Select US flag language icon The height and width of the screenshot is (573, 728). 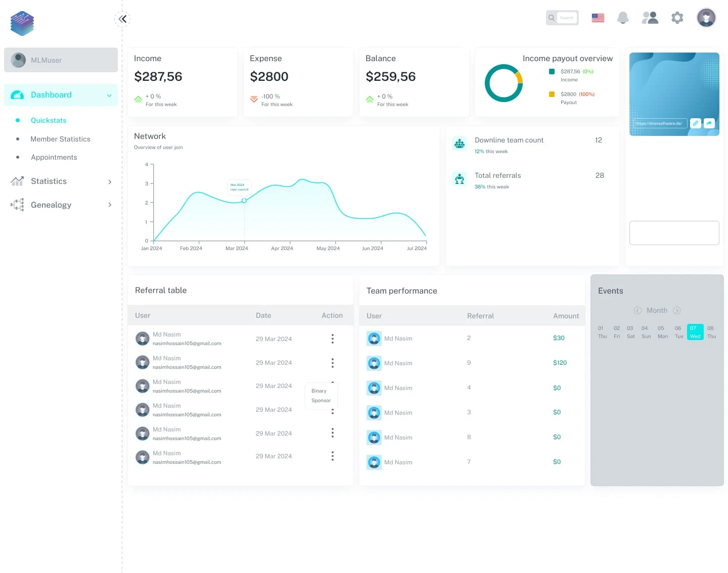[x=598, y=18]
